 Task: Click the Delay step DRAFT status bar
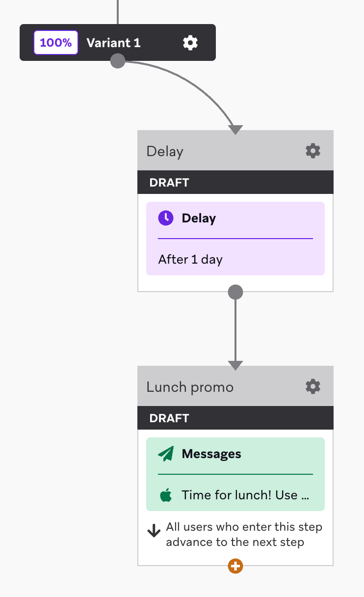click(235, 183)
